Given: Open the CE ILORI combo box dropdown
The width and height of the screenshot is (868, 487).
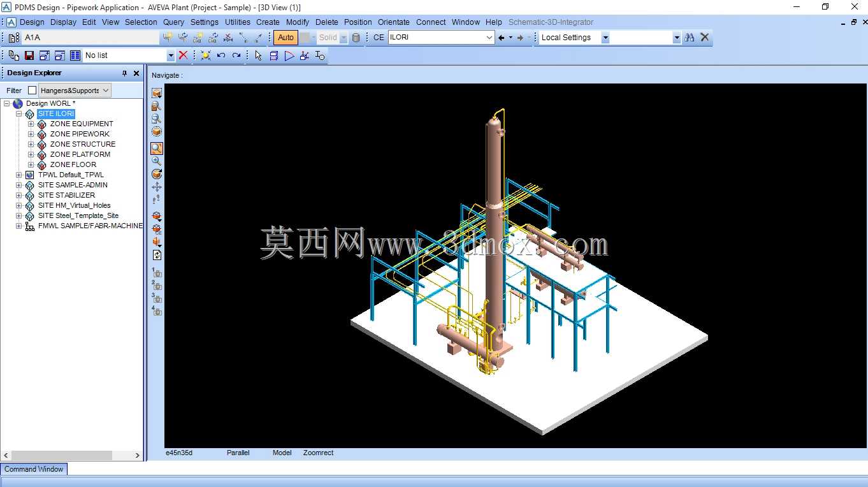Looking at the screenshot, I should click(x=489, y=38).
